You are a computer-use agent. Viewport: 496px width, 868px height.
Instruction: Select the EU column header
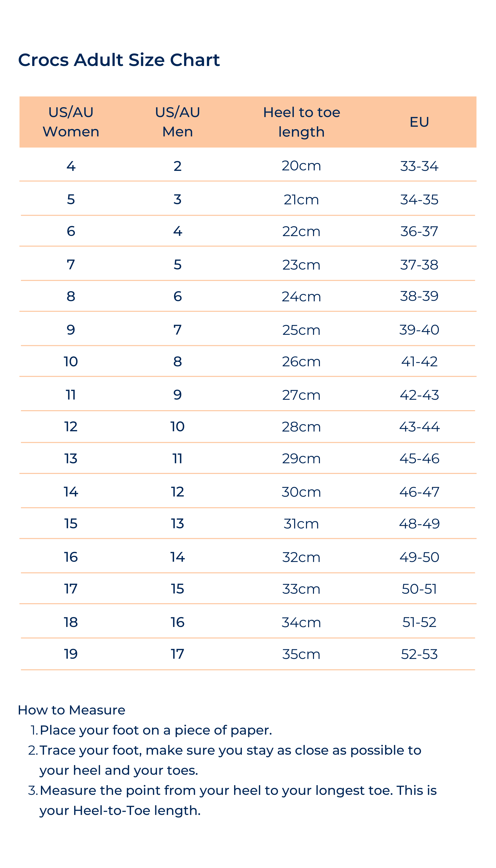pos(419,122)
